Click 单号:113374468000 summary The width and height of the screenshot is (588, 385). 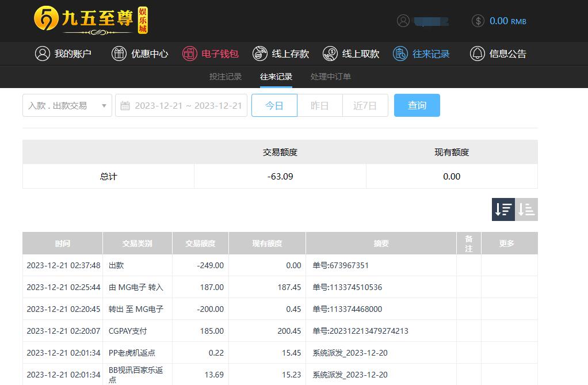pos(348,309)
